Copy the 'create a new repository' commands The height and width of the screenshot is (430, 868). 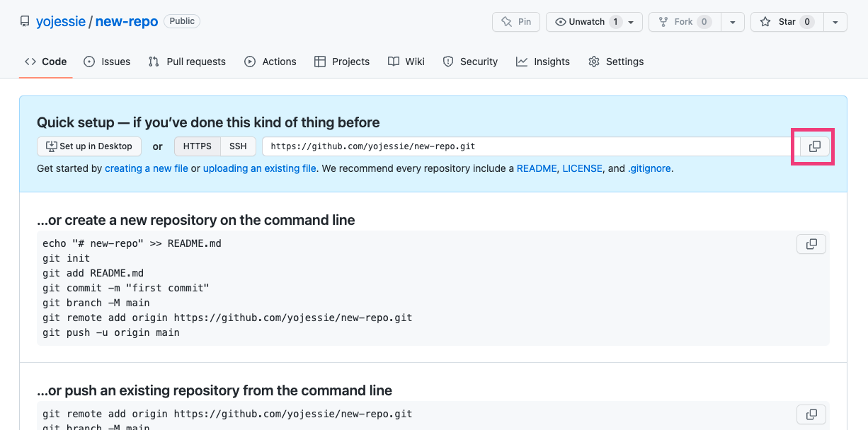click(811, 244)
